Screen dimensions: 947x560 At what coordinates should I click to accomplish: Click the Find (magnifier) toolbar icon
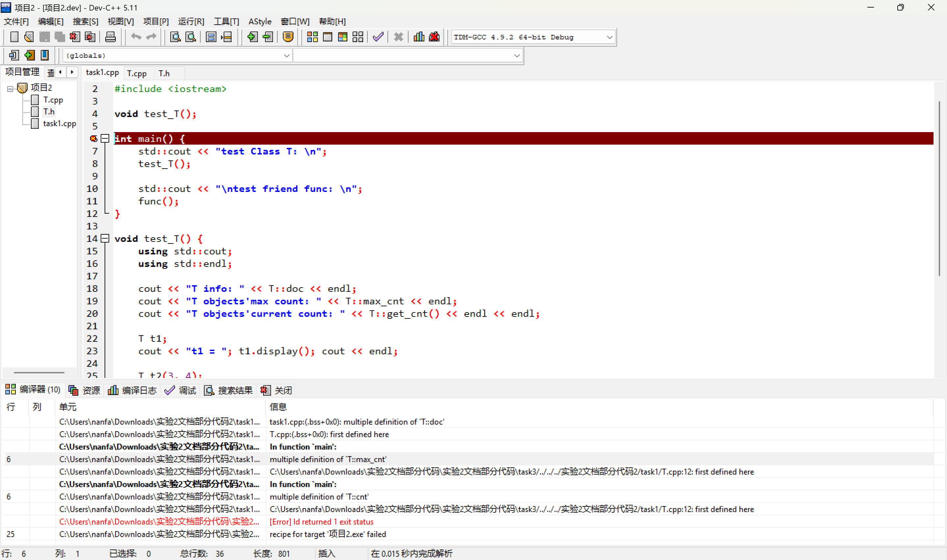tap(175, 37)
